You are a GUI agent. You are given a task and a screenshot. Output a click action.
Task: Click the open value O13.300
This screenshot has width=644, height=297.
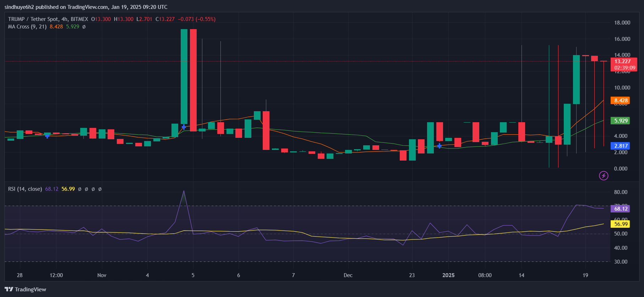point(101,19)
